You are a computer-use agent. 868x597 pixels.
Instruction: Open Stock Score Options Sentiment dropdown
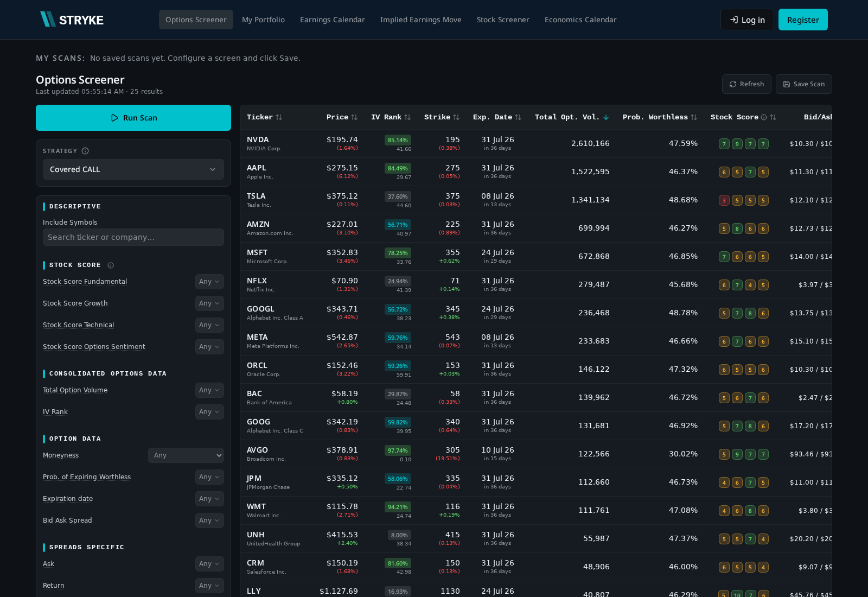point(209,347)
